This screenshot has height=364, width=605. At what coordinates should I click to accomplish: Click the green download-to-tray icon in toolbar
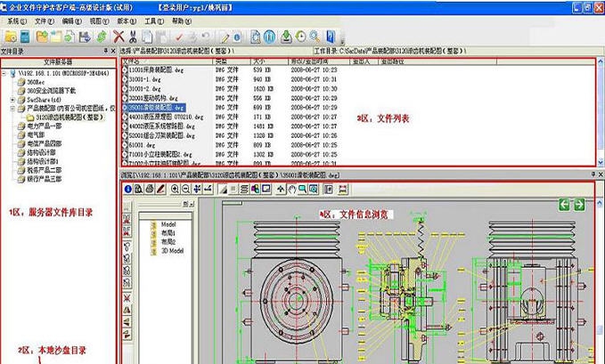click(x=286, y=36)
